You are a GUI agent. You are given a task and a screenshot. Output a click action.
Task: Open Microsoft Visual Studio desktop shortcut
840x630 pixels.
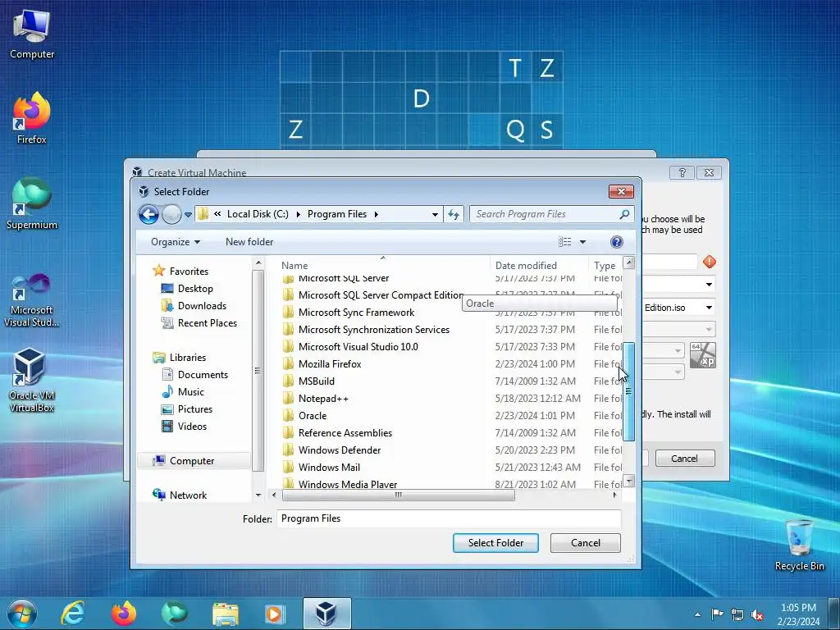click(x=32, y=300)
